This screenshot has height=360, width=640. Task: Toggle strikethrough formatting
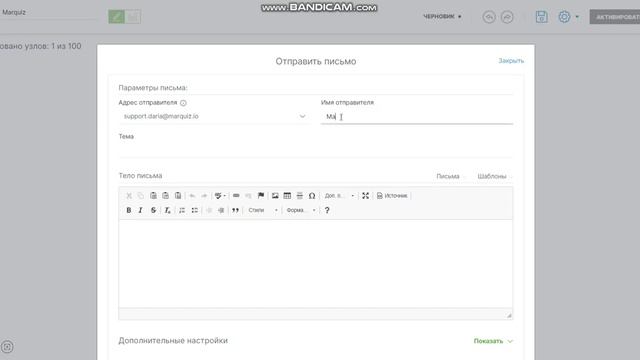(x=153, y=210)
